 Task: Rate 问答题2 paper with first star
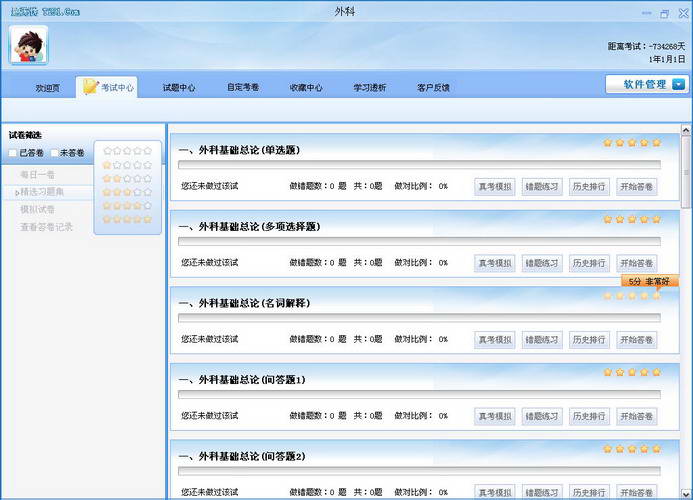coord(608,448)
